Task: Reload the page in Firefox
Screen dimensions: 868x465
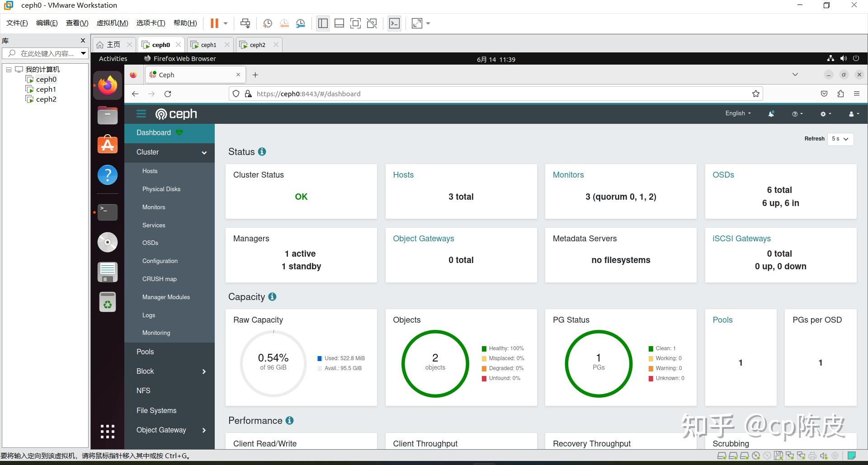Action: pos(168,94)
